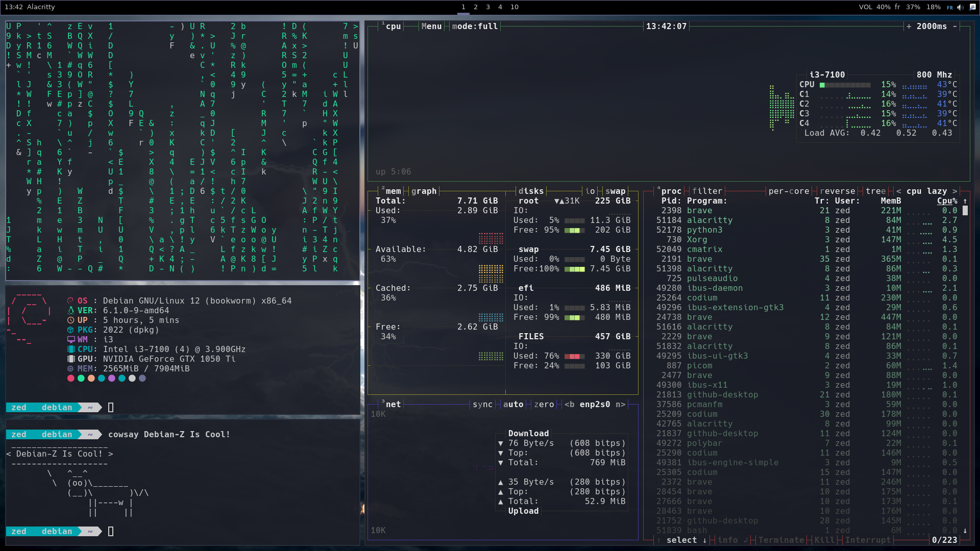Click a neofetch color swatch dot
980x551 pixels.
tap(71, 379)
